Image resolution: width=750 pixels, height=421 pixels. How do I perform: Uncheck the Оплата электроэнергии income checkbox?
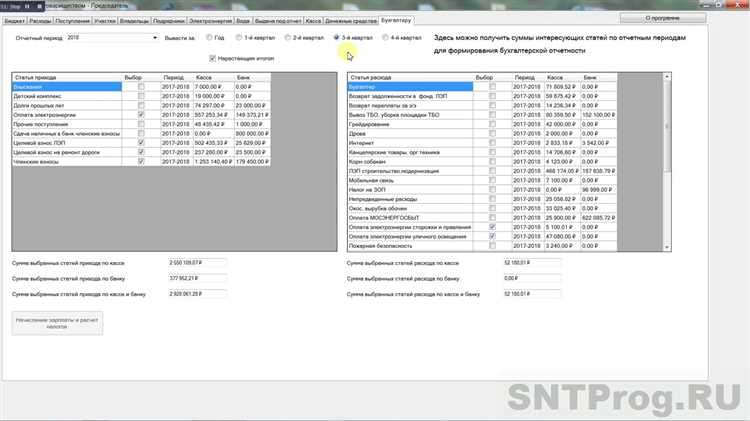point(140,115)
